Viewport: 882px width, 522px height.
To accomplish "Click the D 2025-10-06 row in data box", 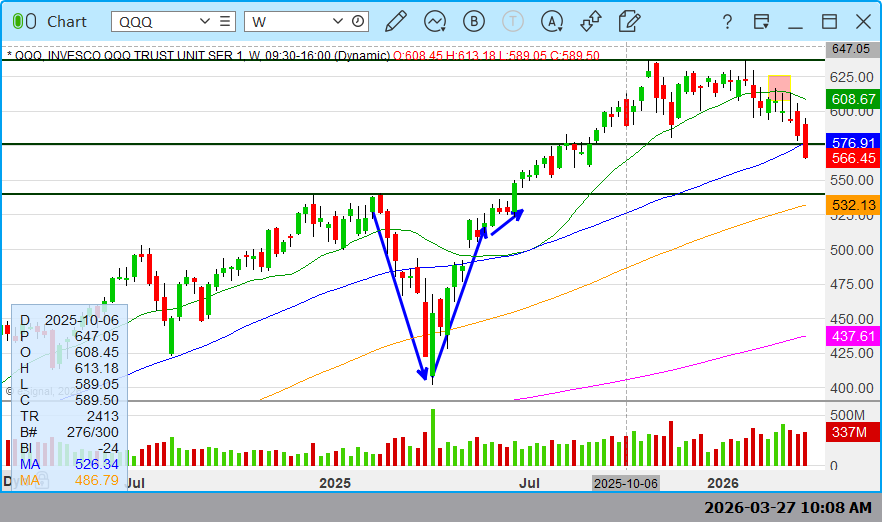I will click(69, 320).
